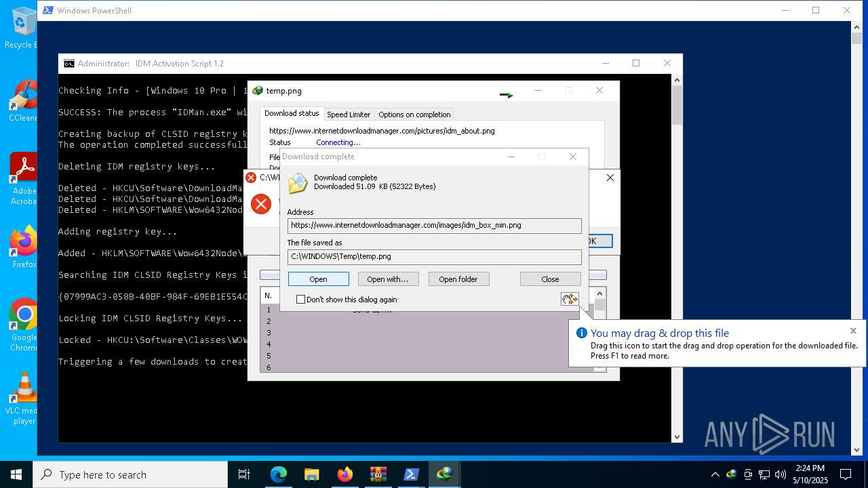
Task: Open VLC media player desktop shortcut
Action: pyautogui.click(x=24, y=398)
